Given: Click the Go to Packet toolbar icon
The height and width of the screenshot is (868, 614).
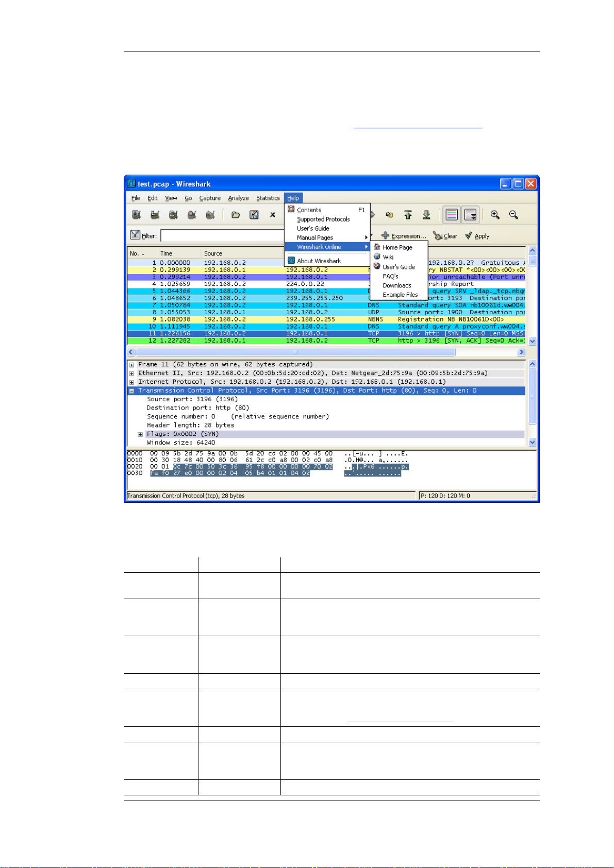Looking at the screenshot, I should (390, 215).
